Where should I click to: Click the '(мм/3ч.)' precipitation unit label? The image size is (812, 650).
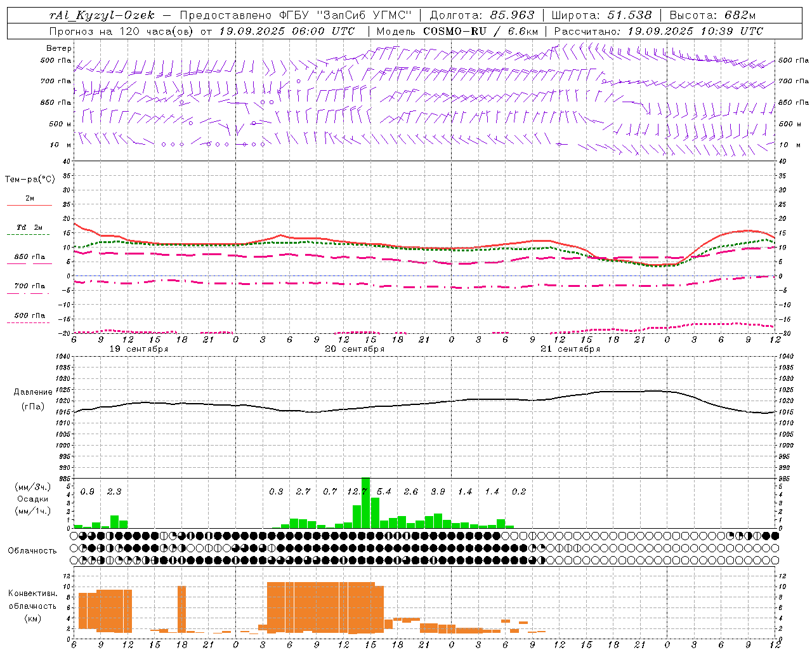[x=33, y=487]
